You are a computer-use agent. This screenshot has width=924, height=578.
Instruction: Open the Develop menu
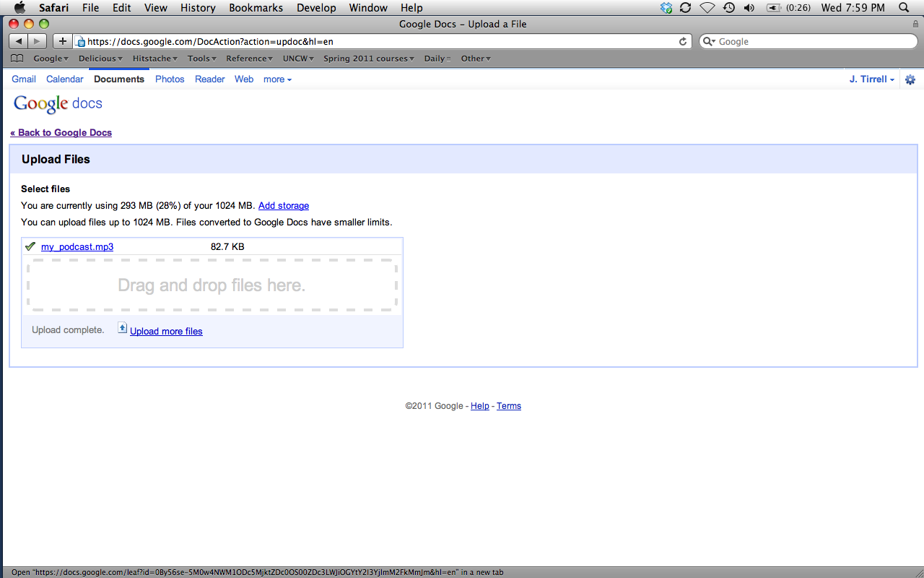point(316,8)
